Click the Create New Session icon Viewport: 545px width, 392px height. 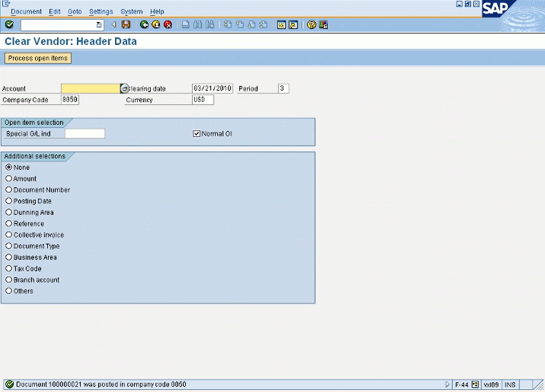281,25
